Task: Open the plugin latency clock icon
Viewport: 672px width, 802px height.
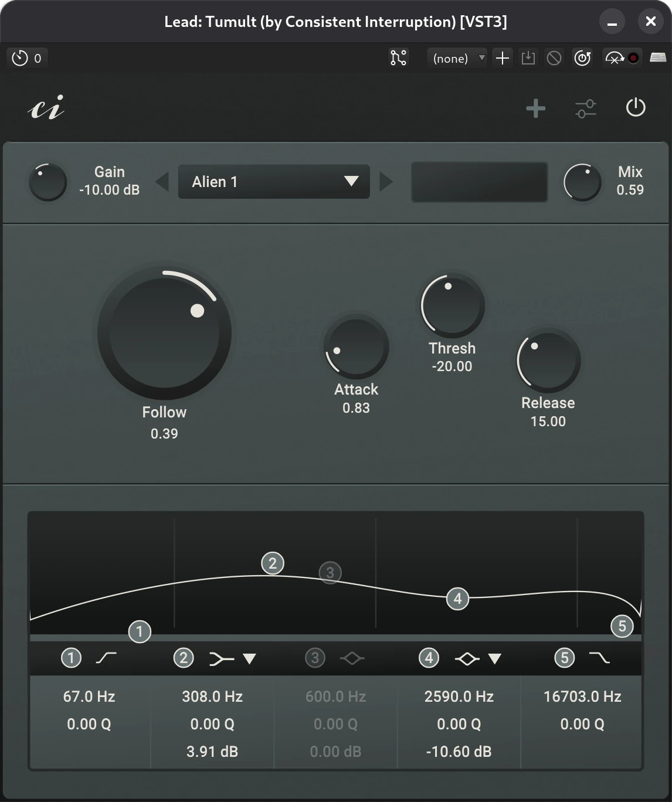Action: [20, 58]
